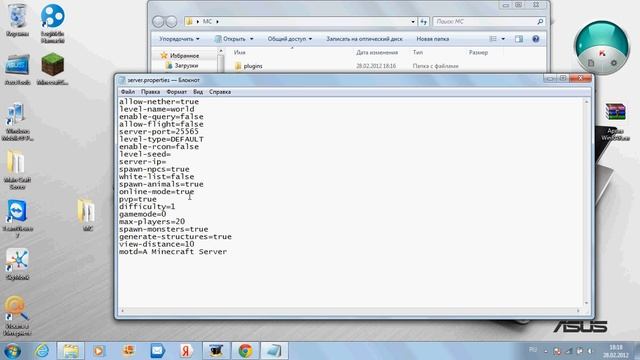Sort files by the Размер column

click(x=478, y=53)
